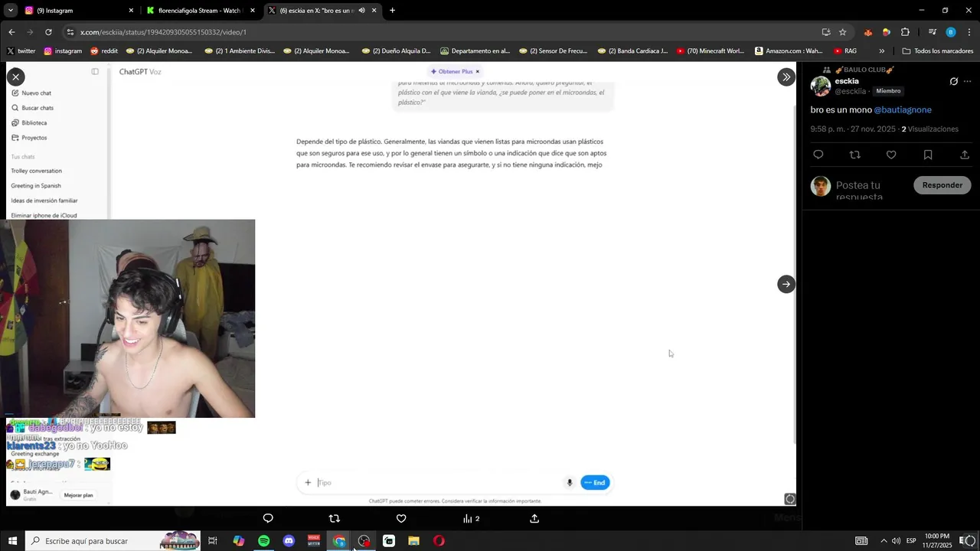Like the tweet from the sidebar heart icon

point(891,155)
